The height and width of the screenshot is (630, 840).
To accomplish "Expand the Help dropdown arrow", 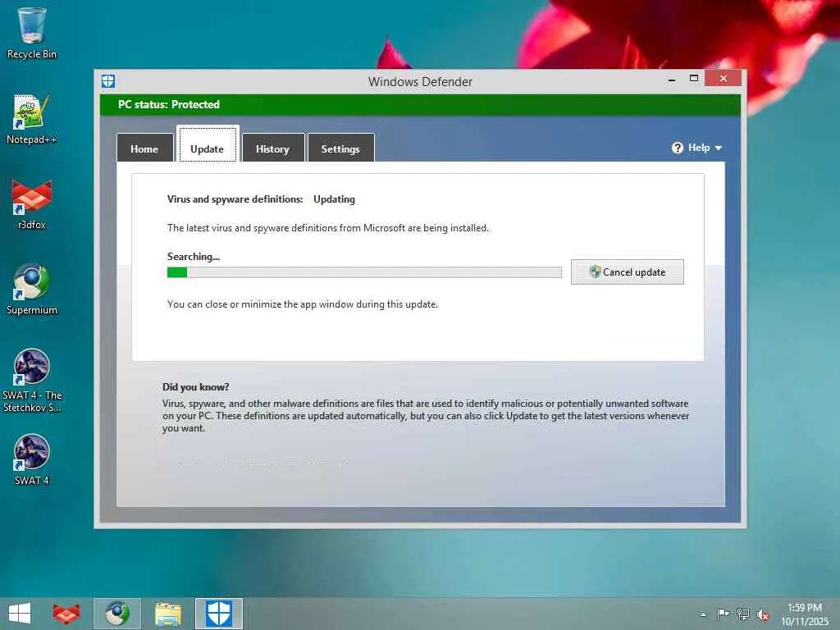I will pyautogui.click(x=719, y=148).
